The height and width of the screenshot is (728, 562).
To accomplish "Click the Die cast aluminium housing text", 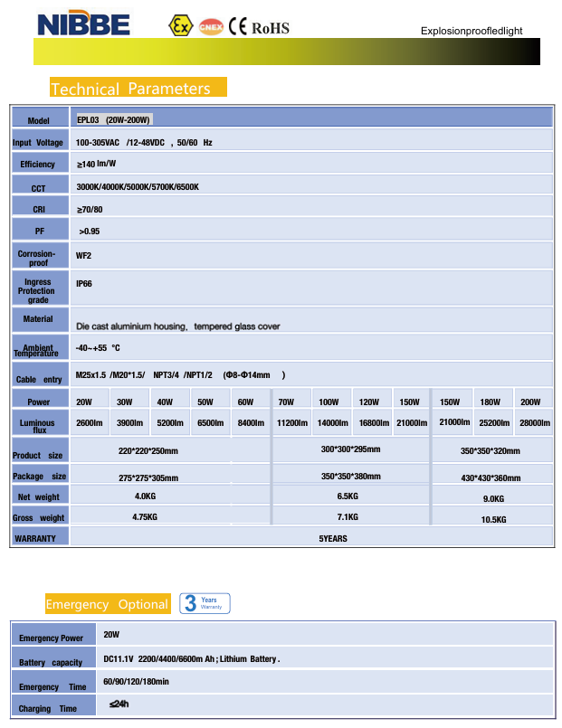I will point(132,326).
